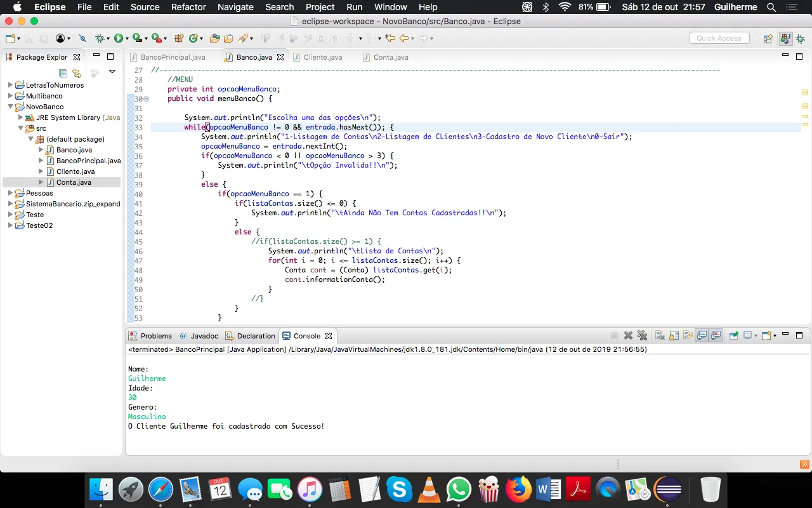The height and width of the screenshot is (508, 812).
Task: Toggle show console when standard output changes
Action: coord(702,336)
